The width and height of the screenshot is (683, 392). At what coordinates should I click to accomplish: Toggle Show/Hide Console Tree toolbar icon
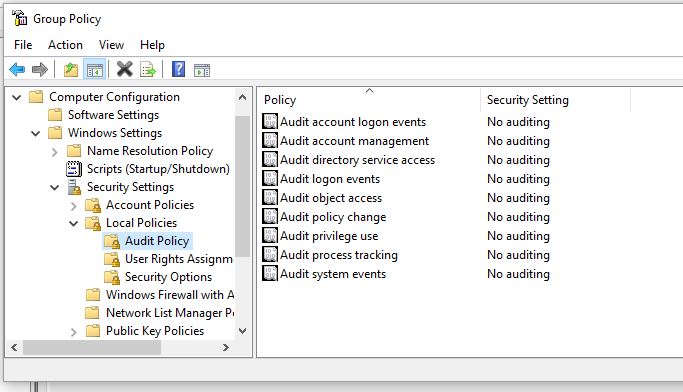pyautogui.click(x=95, y=69)
